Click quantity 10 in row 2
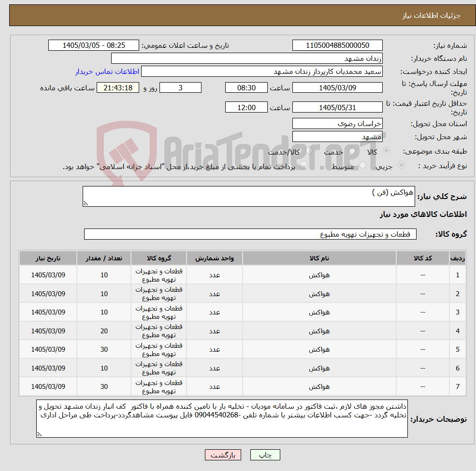Screen dimensions: 476x471 point(104,294)
